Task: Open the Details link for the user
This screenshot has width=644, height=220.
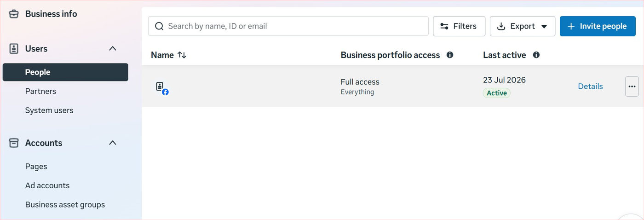Action: [x=590, y=87]
